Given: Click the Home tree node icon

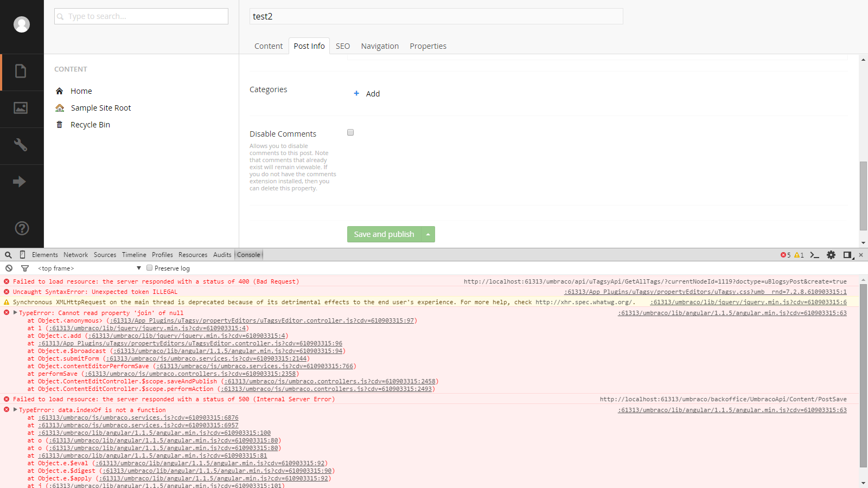Looking at the screenshot, I should pos(60,91).
